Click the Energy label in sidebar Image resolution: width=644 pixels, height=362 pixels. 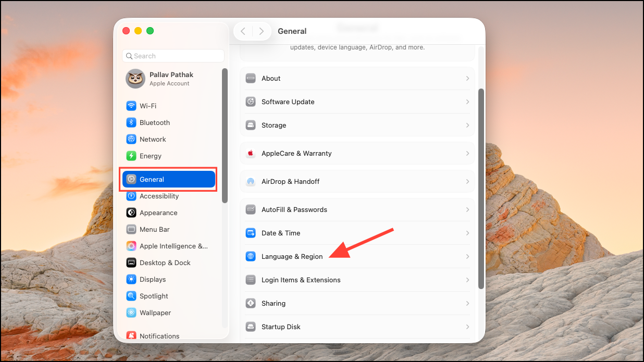coord(151,156)
